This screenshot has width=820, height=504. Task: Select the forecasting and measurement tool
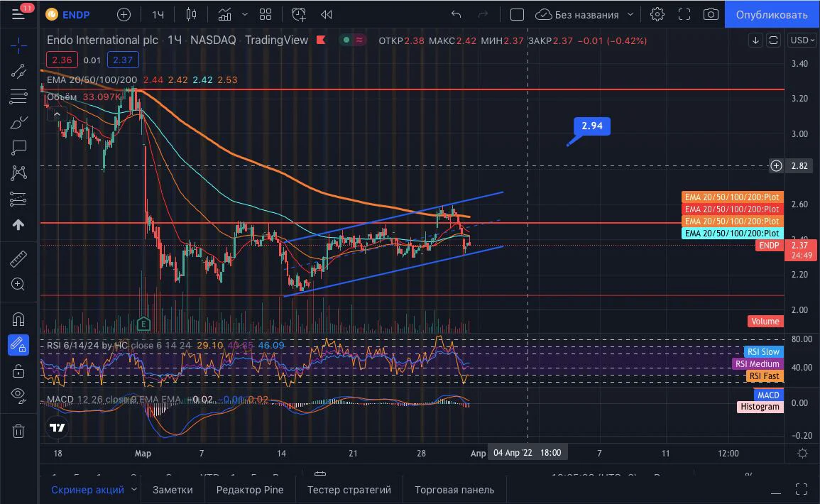(18, 199)
